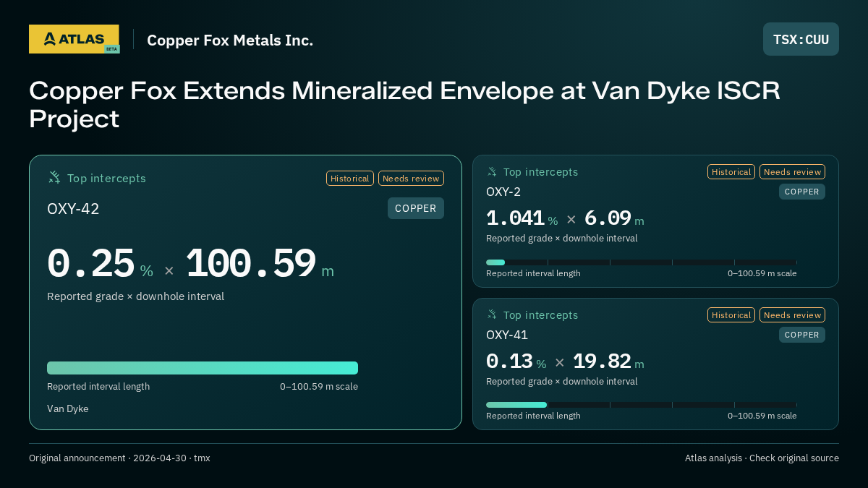Click the Needs review tag on the OXY-42 card

click(x=411, y=179)
